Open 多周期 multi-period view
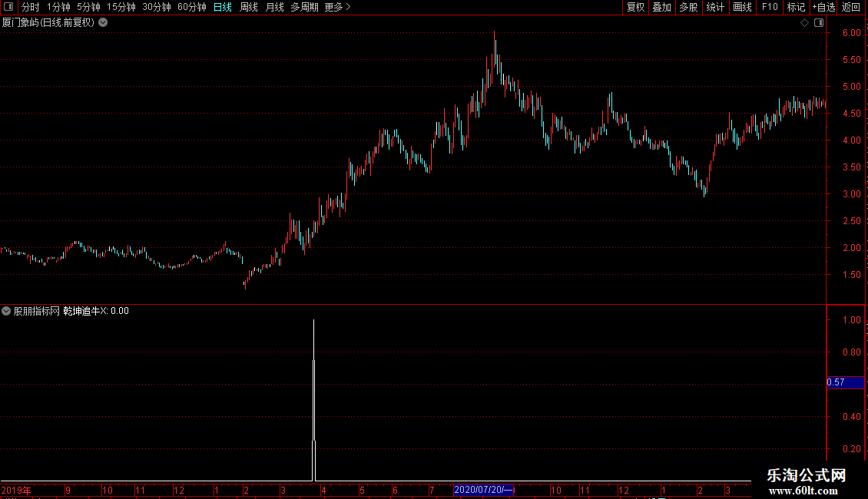 point(304,7)
